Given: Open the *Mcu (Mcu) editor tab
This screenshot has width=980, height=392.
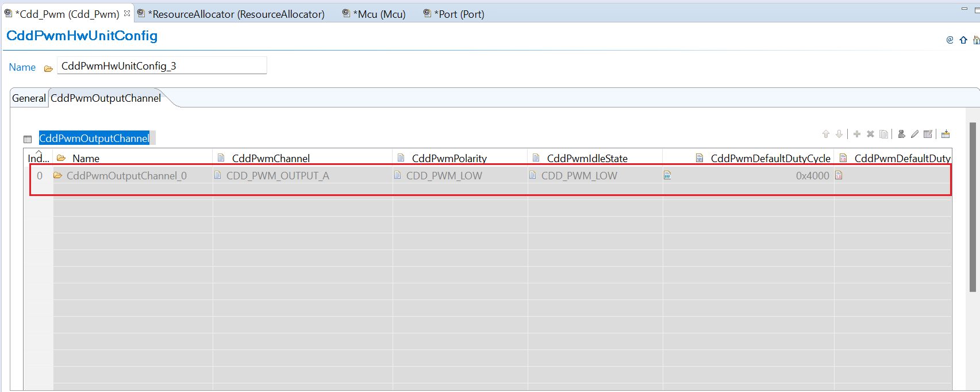Looking at the screenshot, I should pyautogui.click(x=374, y=14).
